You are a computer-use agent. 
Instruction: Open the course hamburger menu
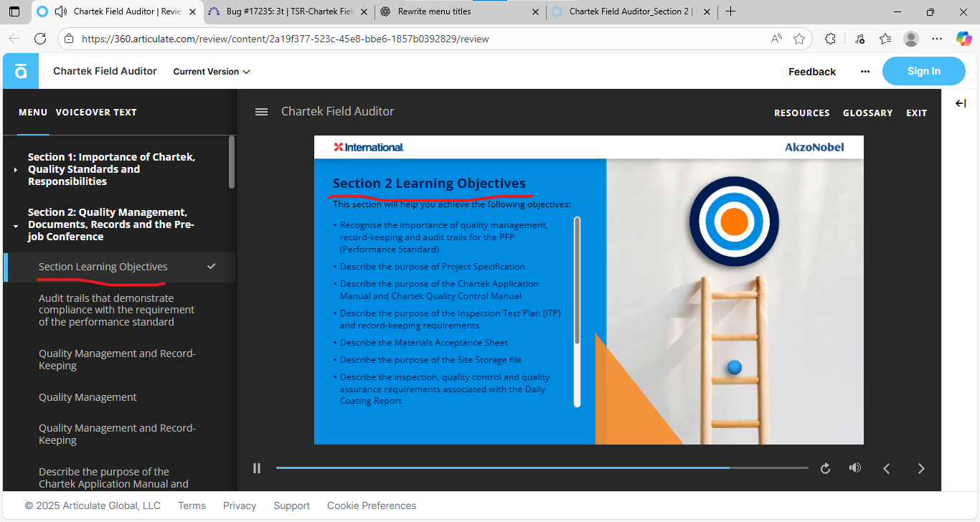(261, 112)
